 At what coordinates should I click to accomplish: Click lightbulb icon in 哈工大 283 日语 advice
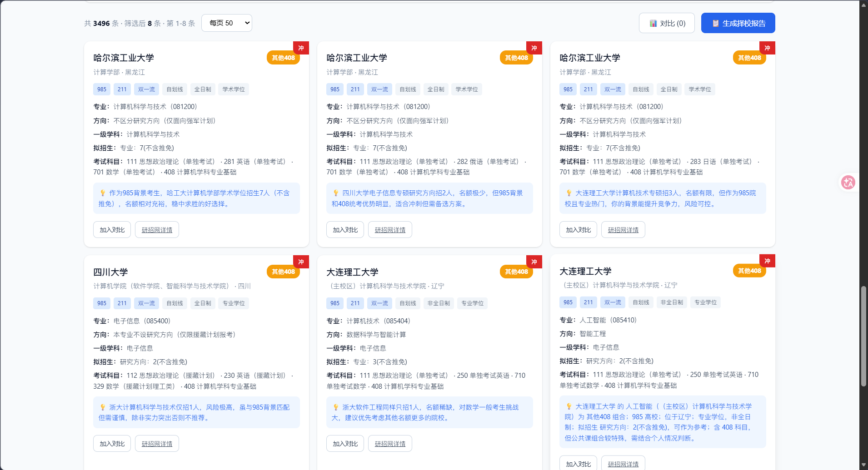coord(569,193)
